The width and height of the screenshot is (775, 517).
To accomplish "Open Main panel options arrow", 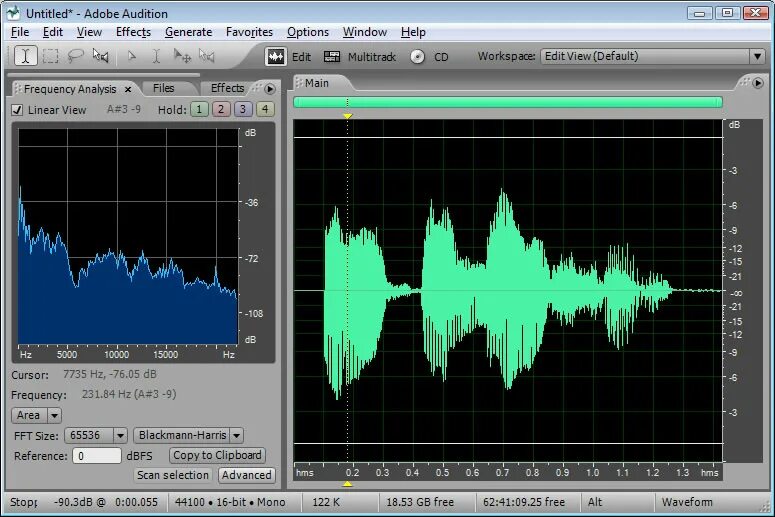I will 758,84.
